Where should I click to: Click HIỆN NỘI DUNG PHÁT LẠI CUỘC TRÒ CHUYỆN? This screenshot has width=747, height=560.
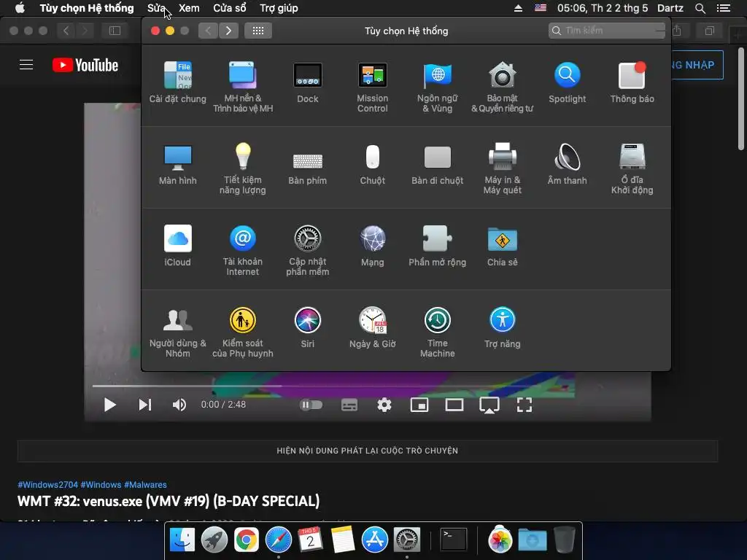coord(368,451)
